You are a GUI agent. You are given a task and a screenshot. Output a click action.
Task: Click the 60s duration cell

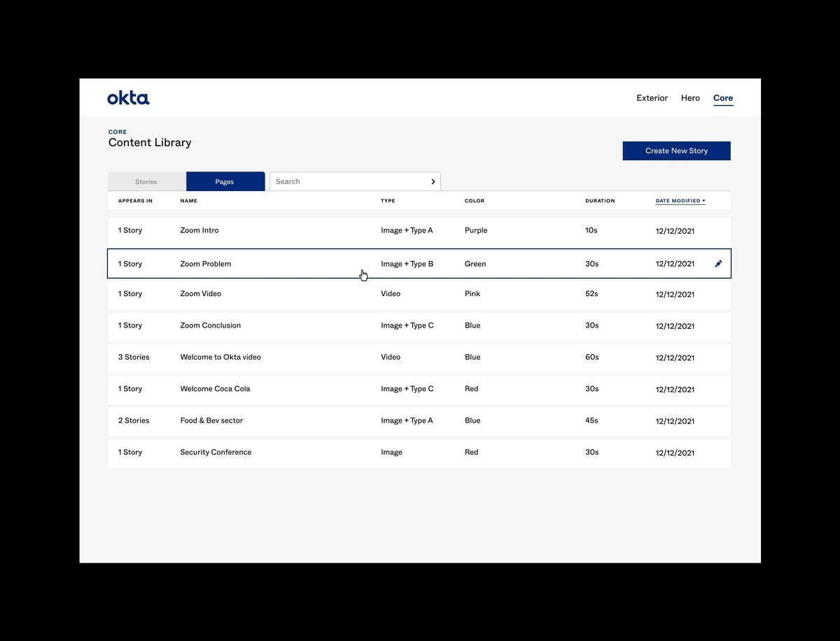tap(592, 357)
